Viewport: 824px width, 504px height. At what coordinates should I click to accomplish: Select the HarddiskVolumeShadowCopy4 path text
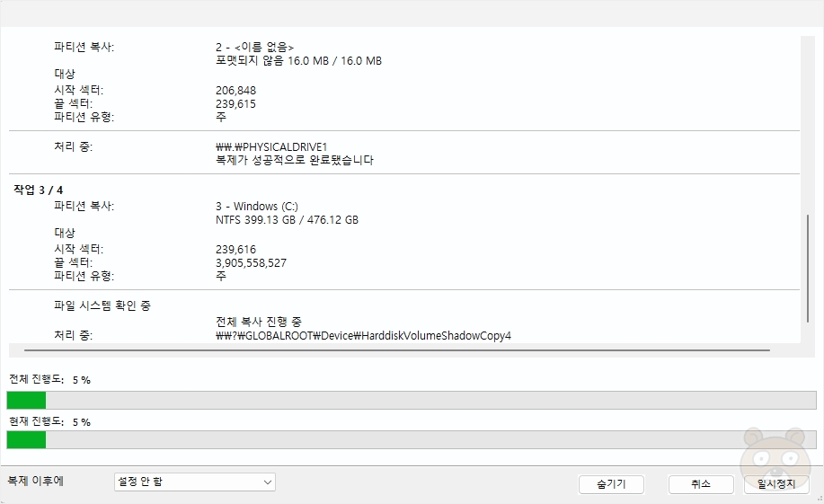363,335
